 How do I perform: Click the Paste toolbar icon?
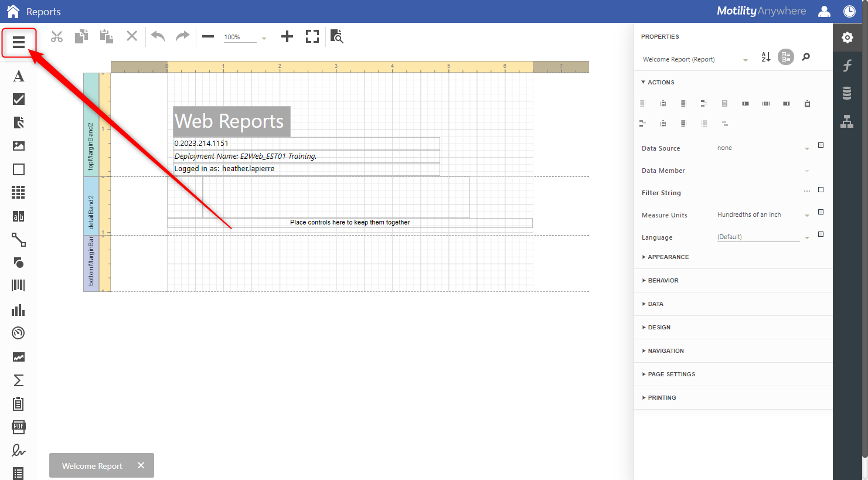tap(107, 36)
